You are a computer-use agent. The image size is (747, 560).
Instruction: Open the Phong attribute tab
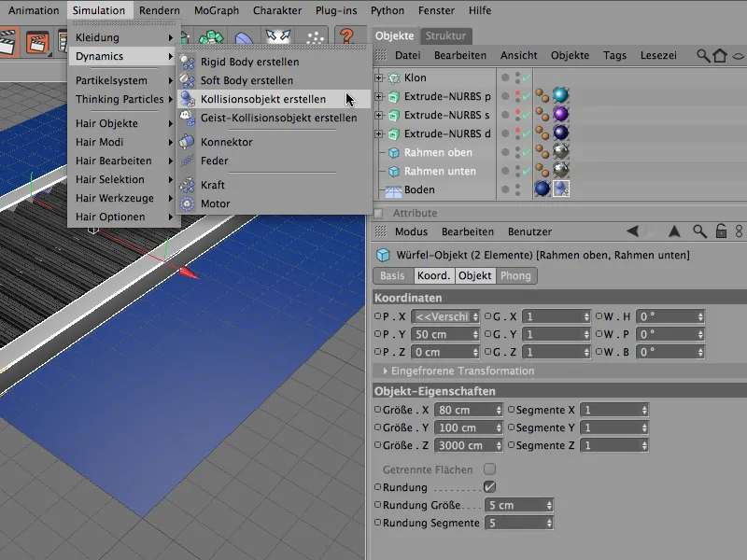pyautogui.click(x=514, y=276)
